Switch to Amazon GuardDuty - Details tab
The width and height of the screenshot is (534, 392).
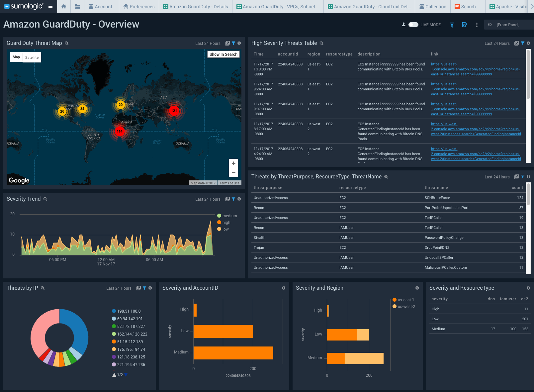pos(196,7)
